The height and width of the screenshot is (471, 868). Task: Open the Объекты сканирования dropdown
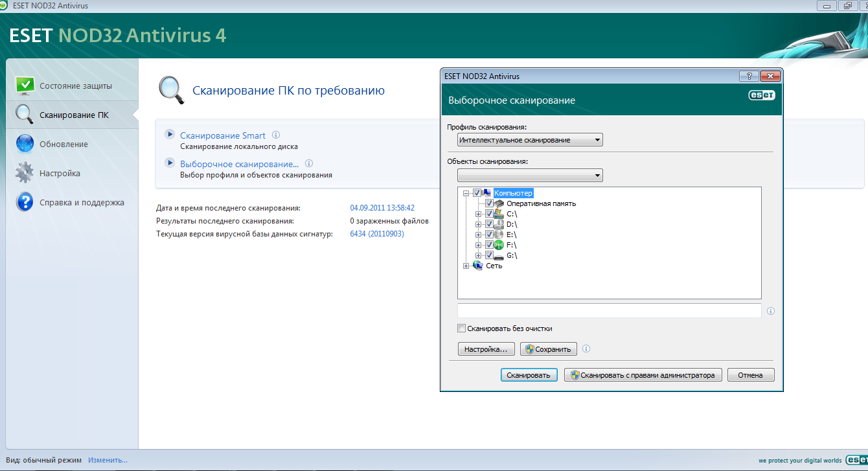click(x=530, y=176)
